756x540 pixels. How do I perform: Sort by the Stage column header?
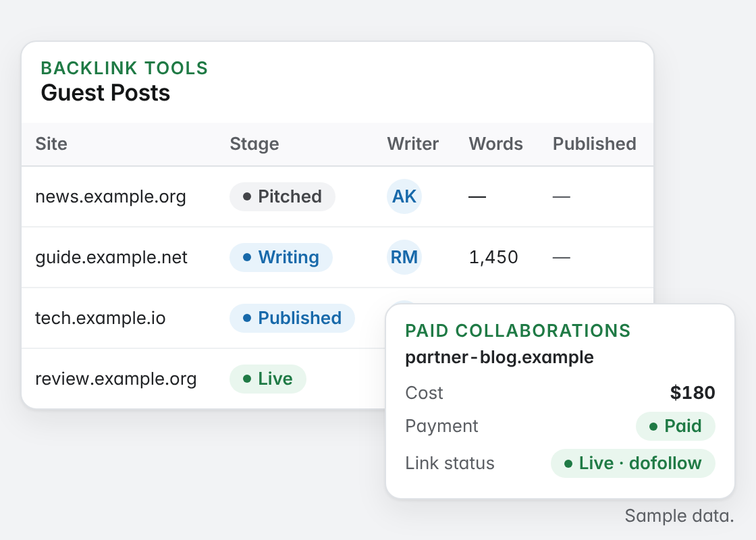pyautogui.click(x=254, y=144)
